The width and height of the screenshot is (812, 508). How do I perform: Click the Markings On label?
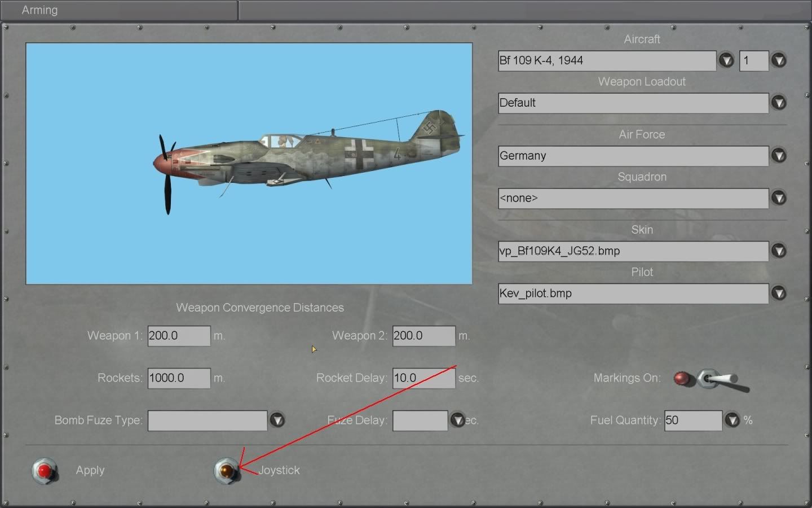coord(627,378)
